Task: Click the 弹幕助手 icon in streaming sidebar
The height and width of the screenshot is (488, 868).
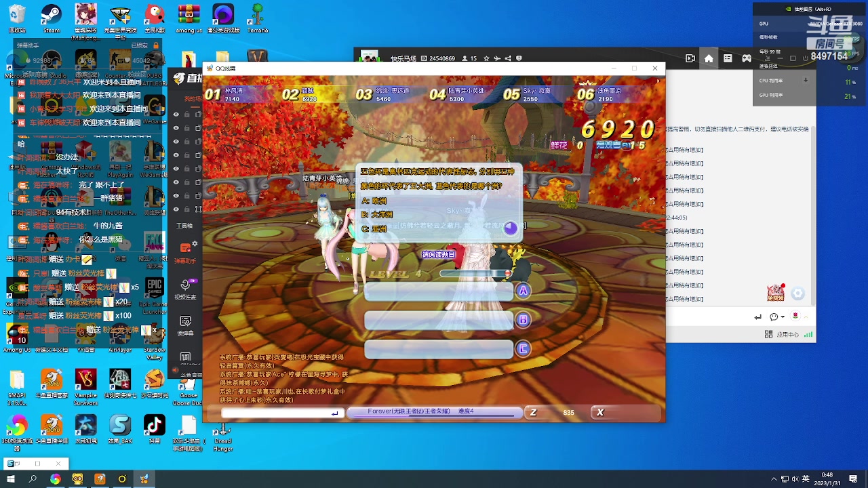Action: 185,250
